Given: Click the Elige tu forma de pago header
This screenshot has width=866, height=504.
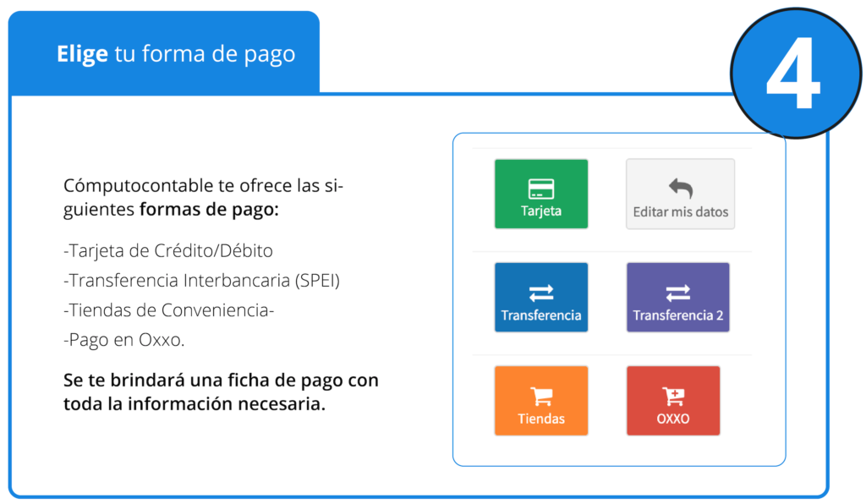Looking at the screenshot, I should click(x=176, y=52).
